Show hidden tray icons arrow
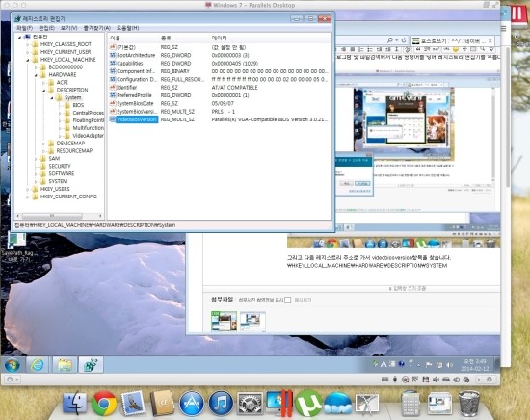This screenshot has height=420, width=530. (x=419, y=365)
